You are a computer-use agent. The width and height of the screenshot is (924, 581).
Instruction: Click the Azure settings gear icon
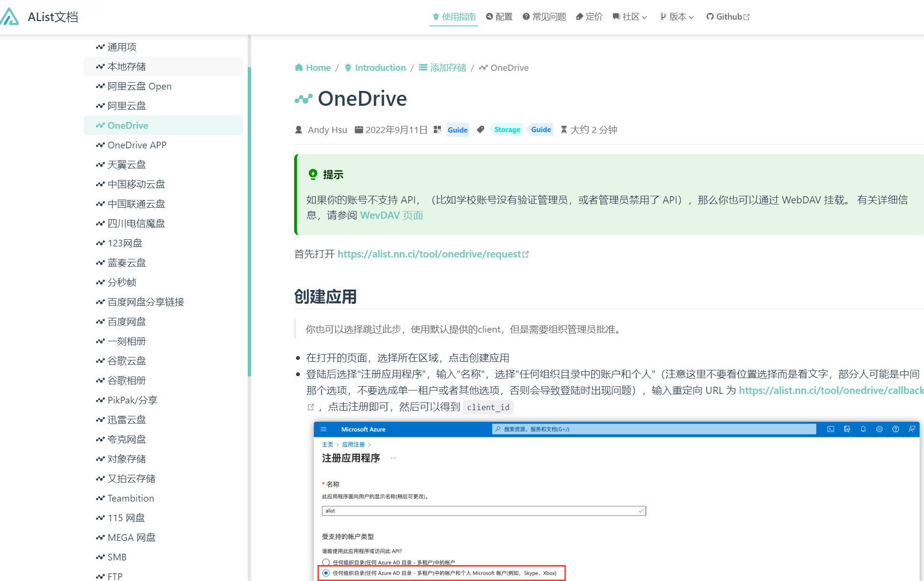click(880, 429)
